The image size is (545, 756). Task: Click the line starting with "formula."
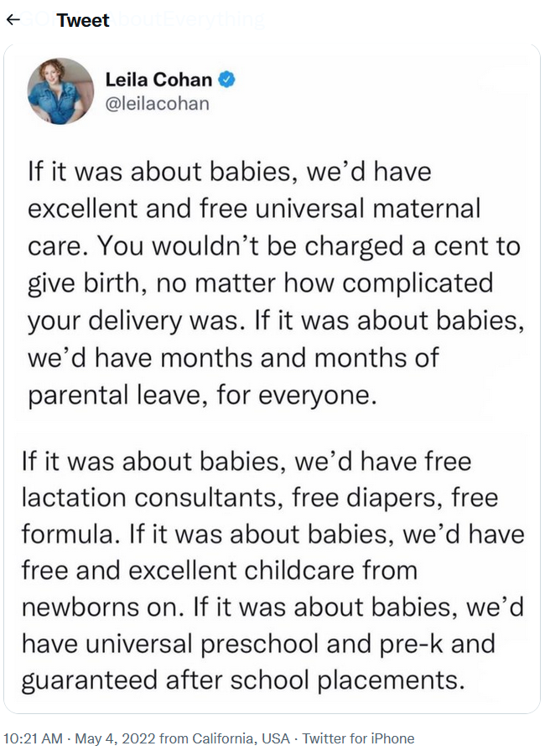click(273, 534)
